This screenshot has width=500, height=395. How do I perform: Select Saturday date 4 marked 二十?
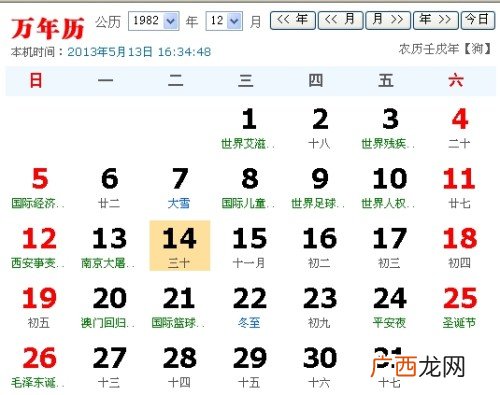coord(459,128)
